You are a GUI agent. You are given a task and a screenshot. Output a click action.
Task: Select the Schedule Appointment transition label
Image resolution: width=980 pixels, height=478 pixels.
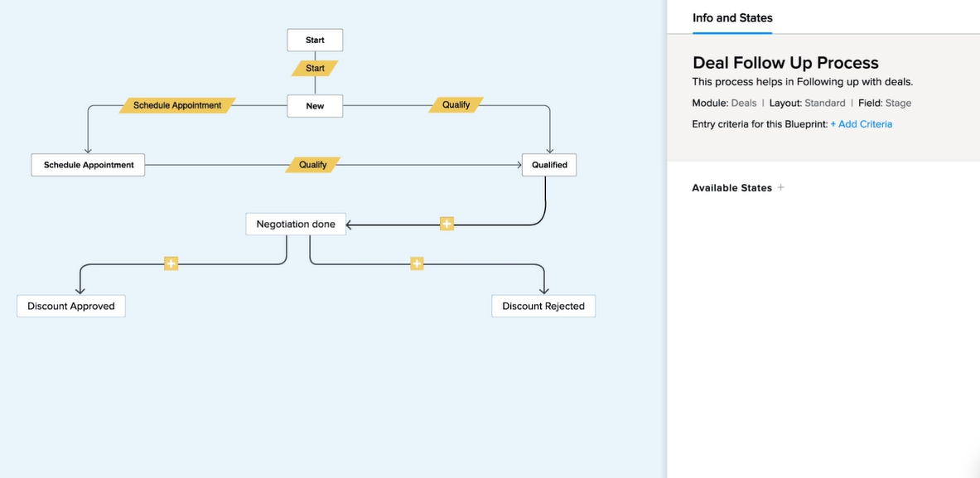(x=177, y=105)
